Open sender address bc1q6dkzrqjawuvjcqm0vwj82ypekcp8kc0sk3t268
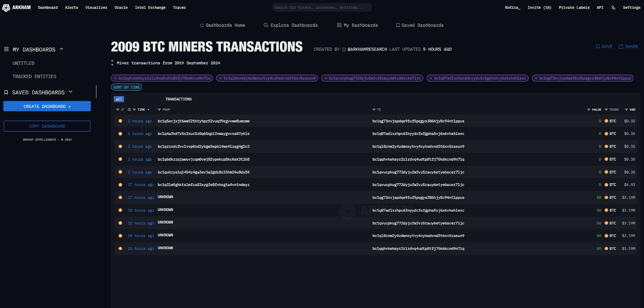Viewport: 644px width, 308px height. point(203,159)
